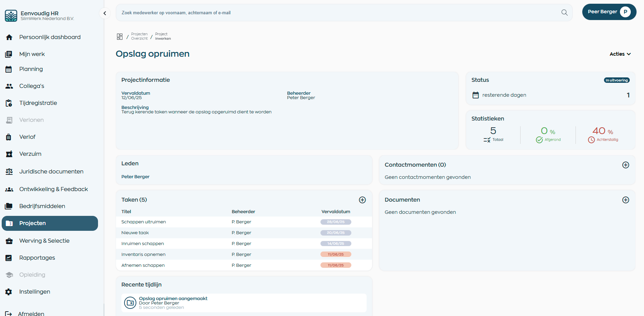The width and height of the screenshot is (644, 316).
Task: Click the Juridische documenten scale icon
Action: 9,171
